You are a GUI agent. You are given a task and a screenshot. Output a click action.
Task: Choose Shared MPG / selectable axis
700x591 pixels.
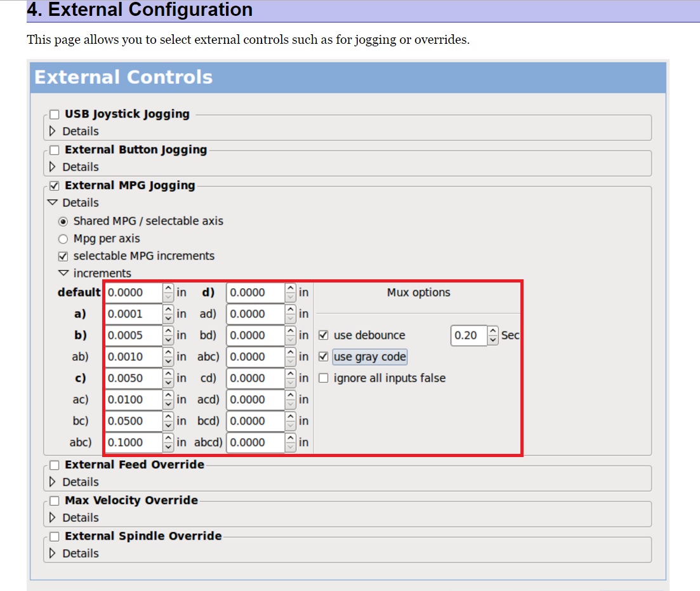pos(63,222)
